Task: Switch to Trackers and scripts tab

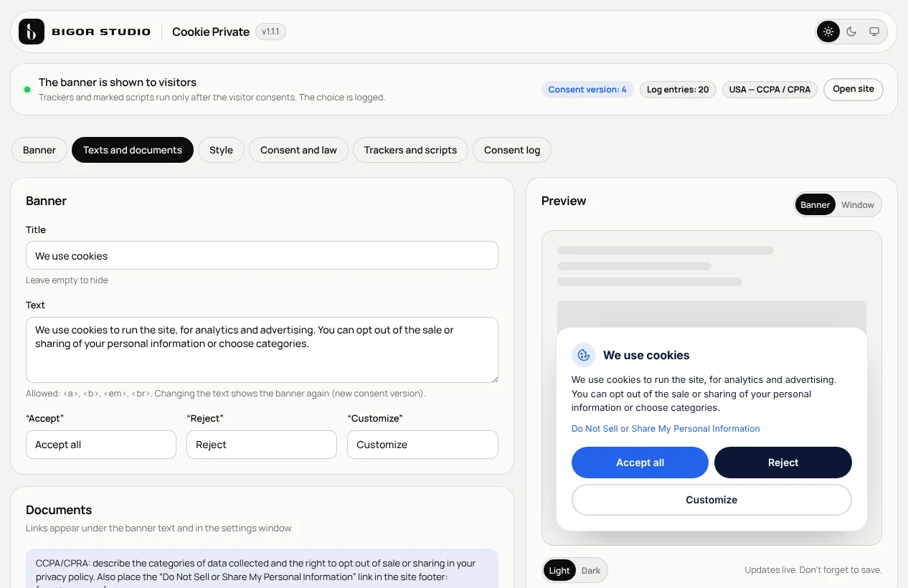Action: (410, 150)
